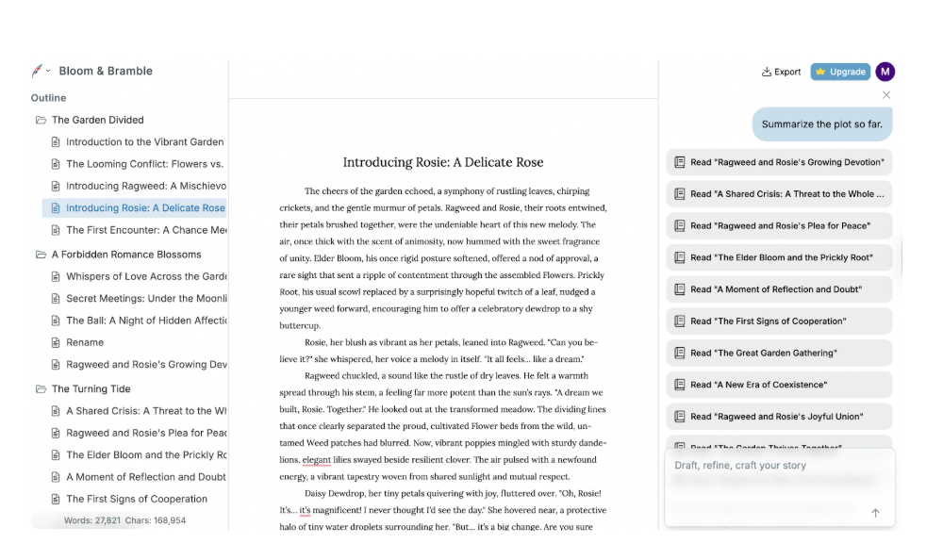
Task: Click document icon of A Shared Crisis in outline
Action: tap(56, 411)
